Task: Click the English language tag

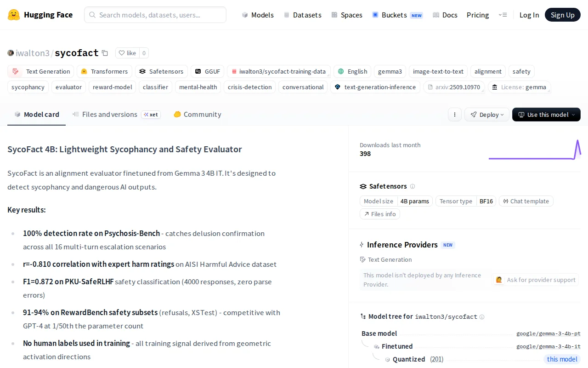Action: (x=352, y=71)
